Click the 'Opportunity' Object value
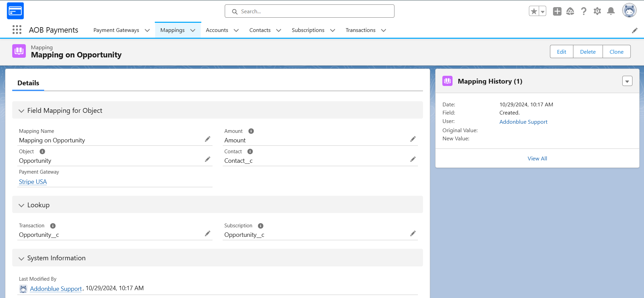The height and width of the screenshot is (298, 644). tap(35, 161)
